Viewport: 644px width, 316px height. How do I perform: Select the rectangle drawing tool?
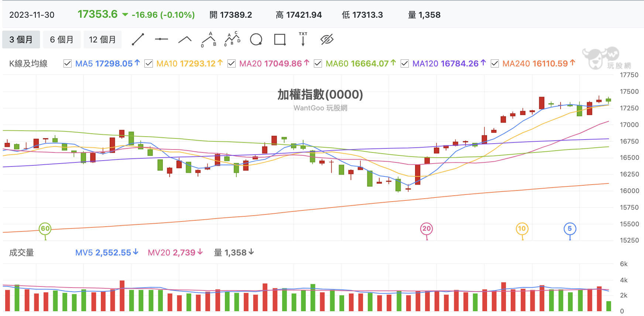point(280,39)
